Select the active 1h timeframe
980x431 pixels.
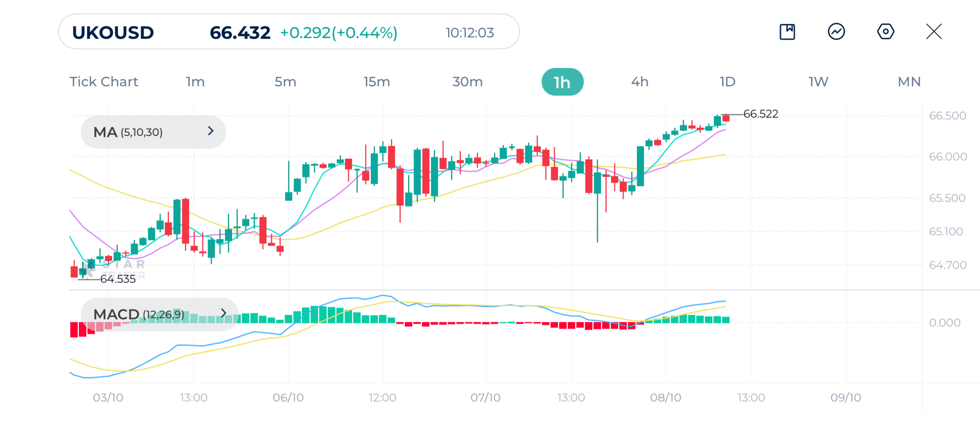[562, 82]
